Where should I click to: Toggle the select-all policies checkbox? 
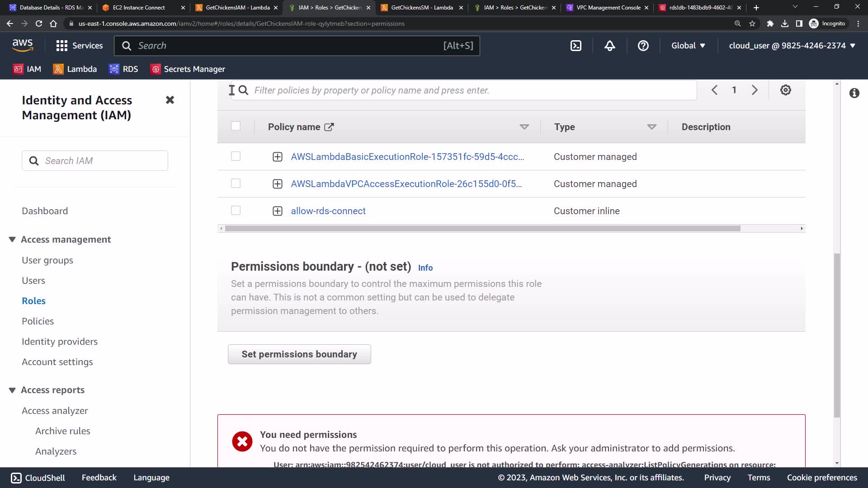(x=236, y=126)
